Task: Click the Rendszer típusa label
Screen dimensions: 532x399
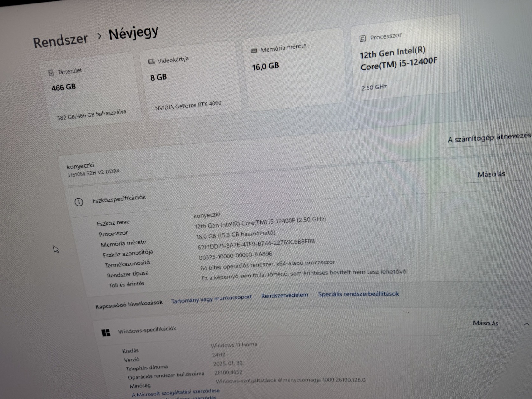Action: tap(128, 274)
